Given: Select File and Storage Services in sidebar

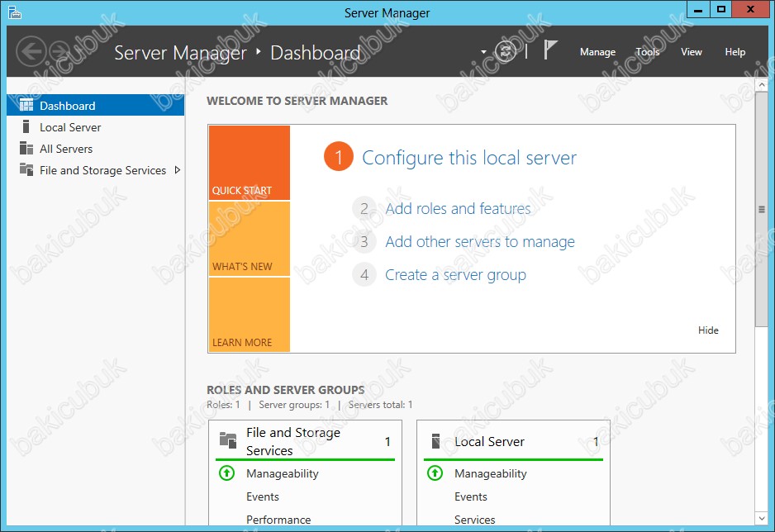Looking at the screenshot, I should [95, 170].
